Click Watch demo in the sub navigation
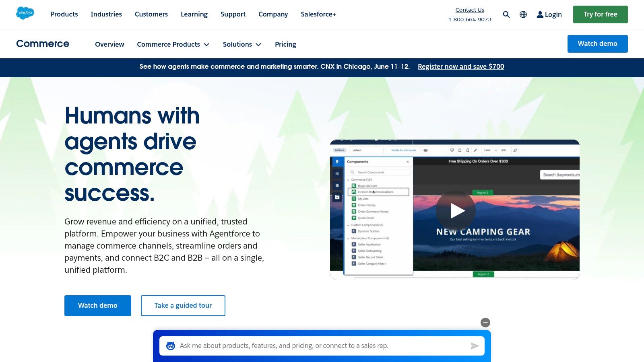The width and height of the screenshot is (644, 362). pyautogui.click(x=598, y=44)
